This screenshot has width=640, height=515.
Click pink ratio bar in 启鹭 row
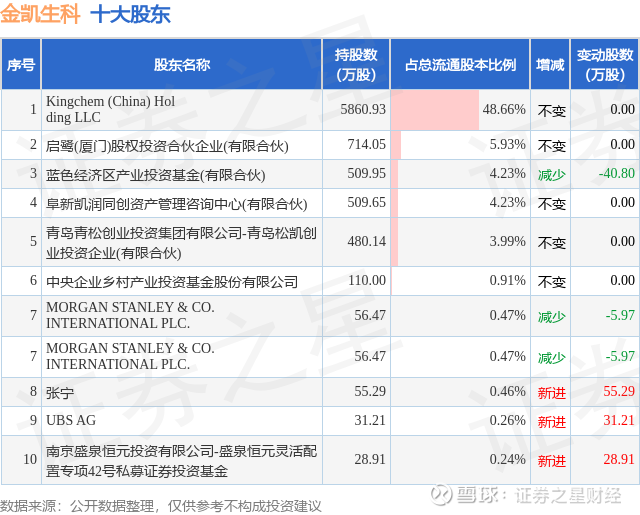click(x=396, y=145)
